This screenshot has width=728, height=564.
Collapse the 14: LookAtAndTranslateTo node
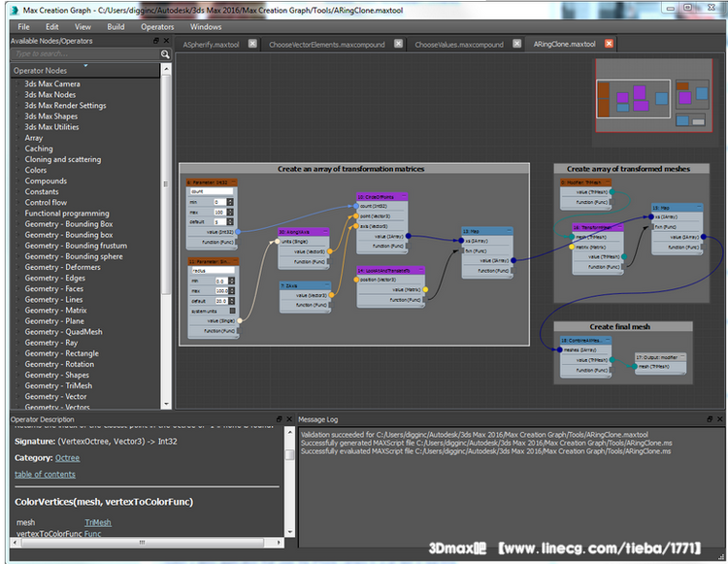pyautogui.click(x=420, y=270)
